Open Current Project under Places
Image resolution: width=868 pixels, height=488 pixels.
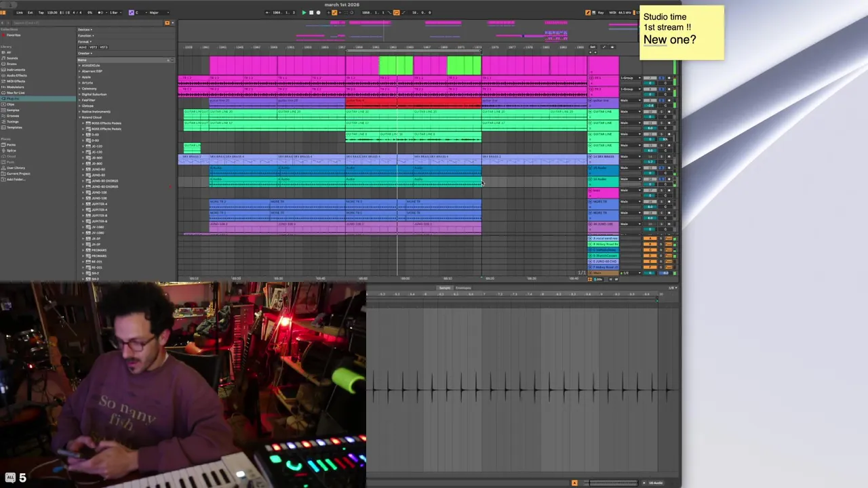[18, 174]
